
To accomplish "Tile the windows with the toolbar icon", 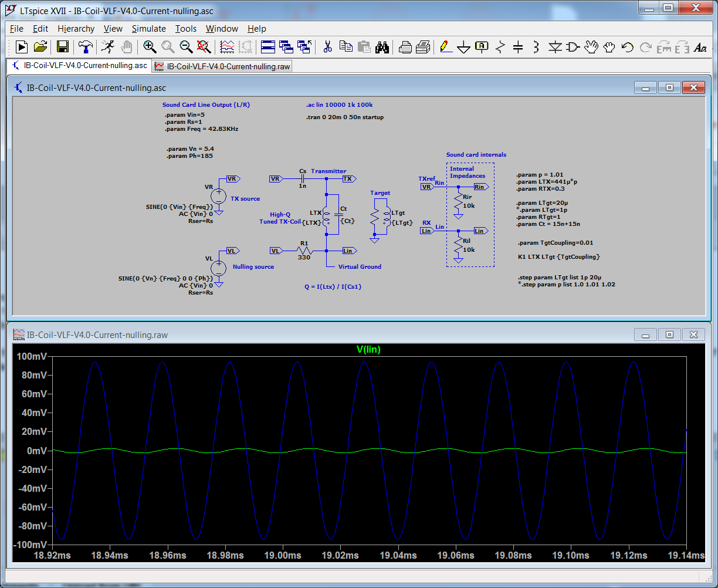I will click(x=268, y=47).
